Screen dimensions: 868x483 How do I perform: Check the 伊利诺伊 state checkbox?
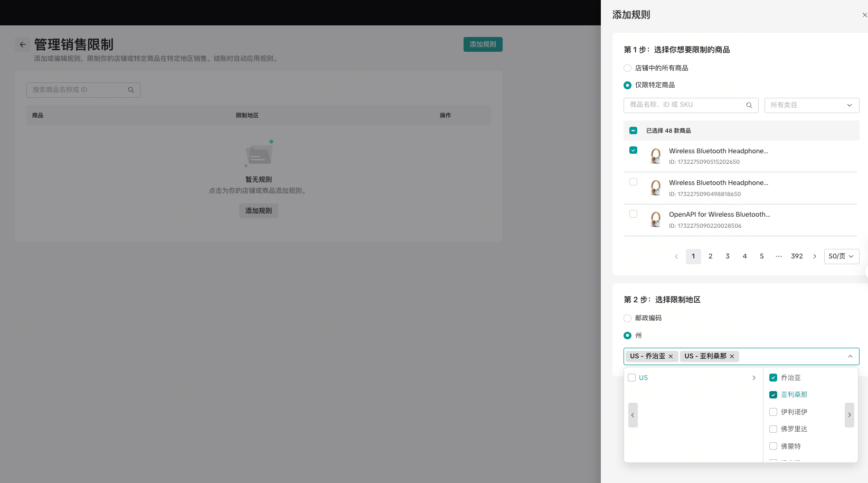pos(773,412)
